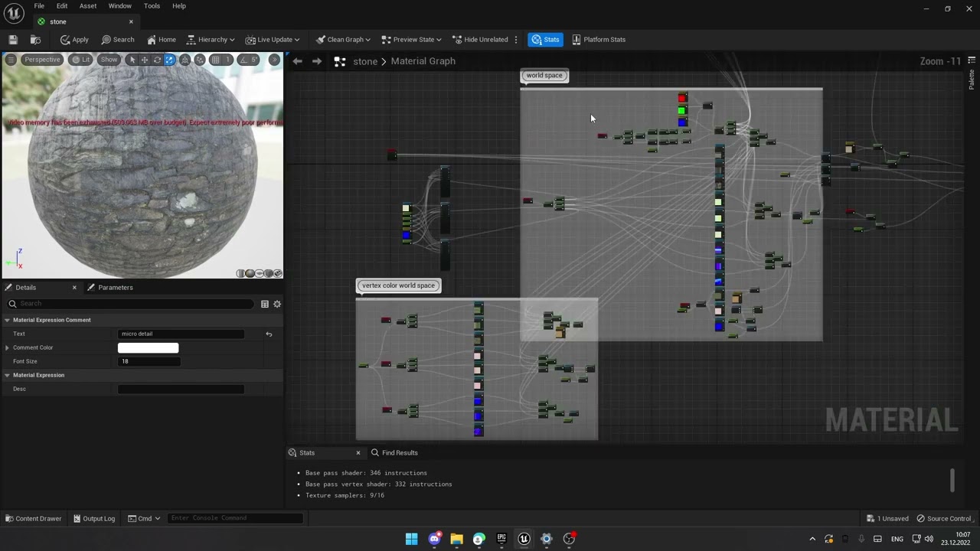Open Details panel settings gear
The width and height of the screenshot is (980, 551).
pos(277,304)
